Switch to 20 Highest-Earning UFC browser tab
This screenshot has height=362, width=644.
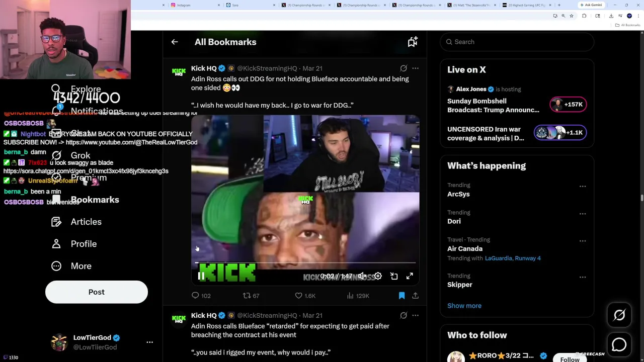tap(526, 5)
